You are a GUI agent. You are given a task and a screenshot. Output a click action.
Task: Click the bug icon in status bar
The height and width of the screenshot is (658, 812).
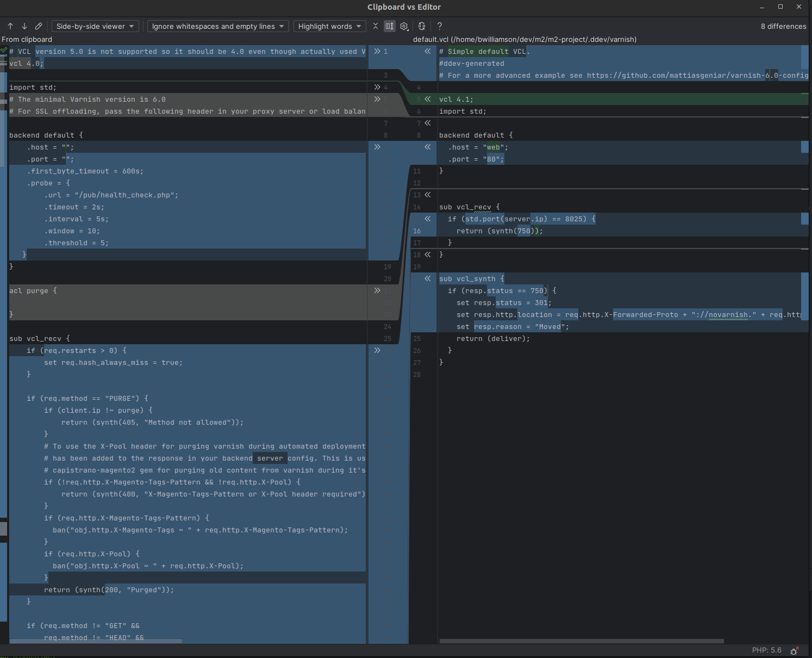794,650
